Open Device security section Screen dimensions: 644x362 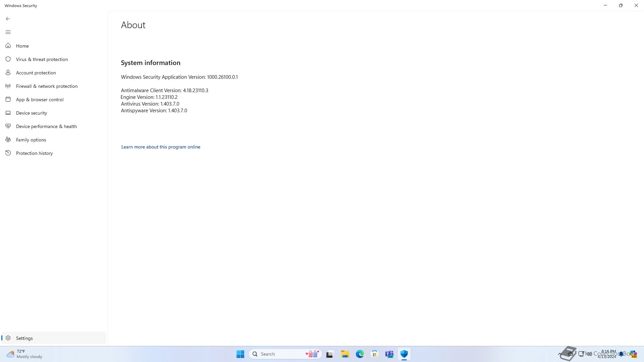click(x=54, y=113)
